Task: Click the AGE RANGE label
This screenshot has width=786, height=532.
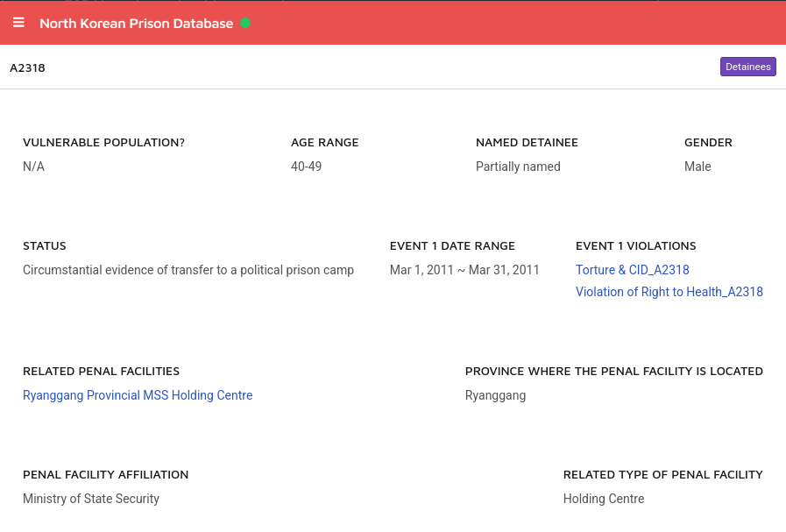Action: tap(325, 142)
